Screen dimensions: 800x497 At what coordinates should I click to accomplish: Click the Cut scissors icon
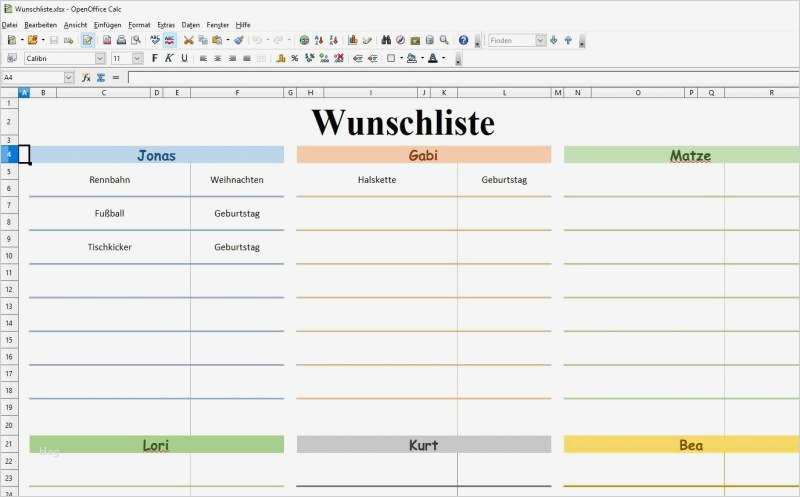coord(189,40)
